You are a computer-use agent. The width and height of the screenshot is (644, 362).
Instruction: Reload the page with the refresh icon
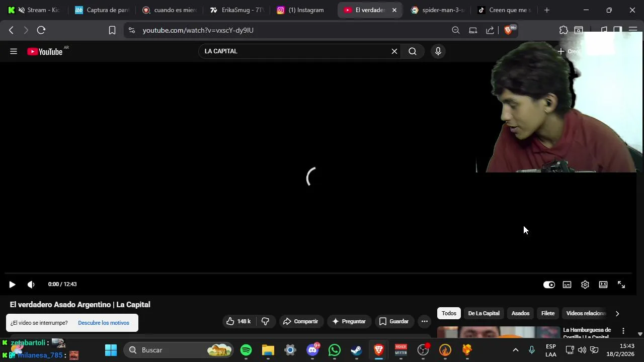click(41, 30)
